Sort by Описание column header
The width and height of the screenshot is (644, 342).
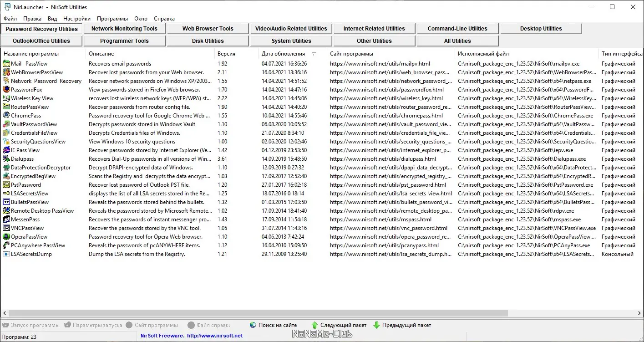[x=150, y=54]
